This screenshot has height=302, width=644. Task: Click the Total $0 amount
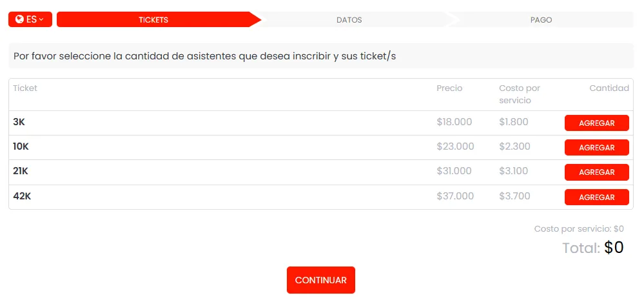(614, 248)
